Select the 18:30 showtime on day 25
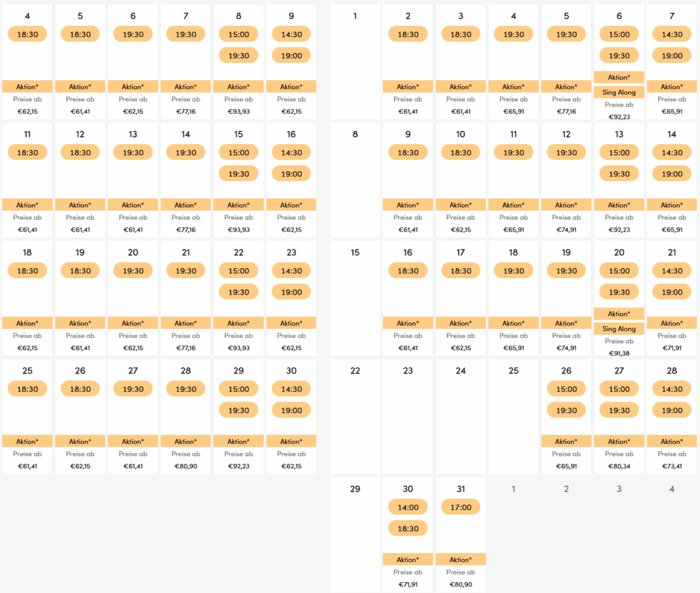Viewport: 700px width, 593px height. (x=27, y=389)
